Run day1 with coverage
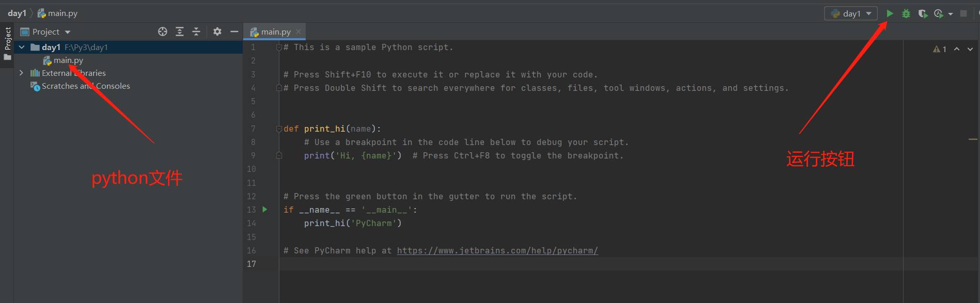This screenshot has width=980, height=303. click(923, 13)
